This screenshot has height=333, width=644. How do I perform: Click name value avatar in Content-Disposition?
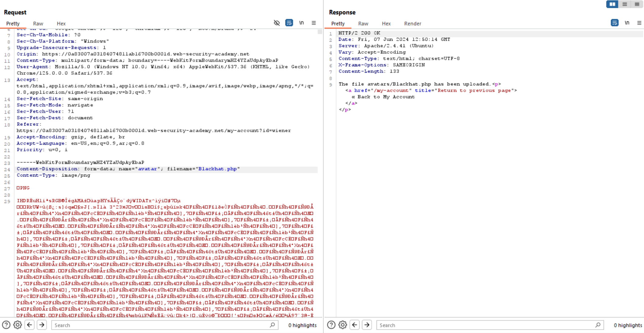[x=147, y=169]
